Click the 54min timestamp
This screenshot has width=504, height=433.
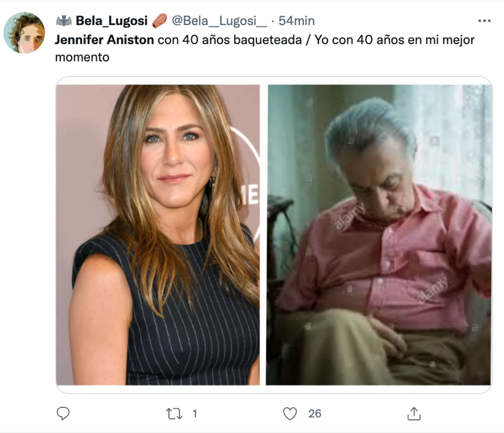296,21
